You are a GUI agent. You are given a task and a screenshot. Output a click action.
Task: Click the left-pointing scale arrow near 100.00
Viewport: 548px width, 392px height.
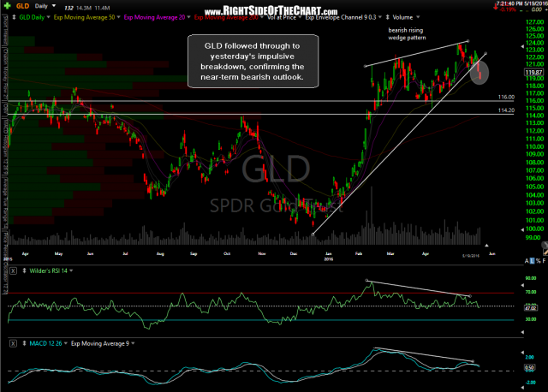pyautogui.click(x=522, y=229)
